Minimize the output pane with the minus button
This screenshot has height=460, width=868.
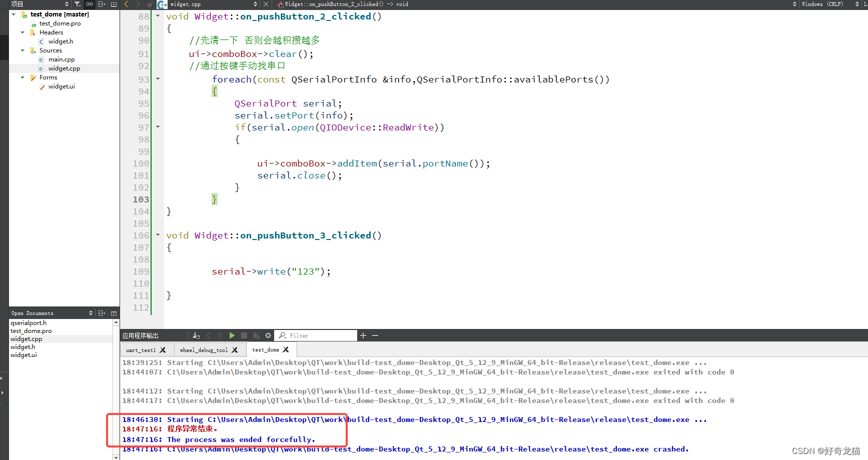375,335
